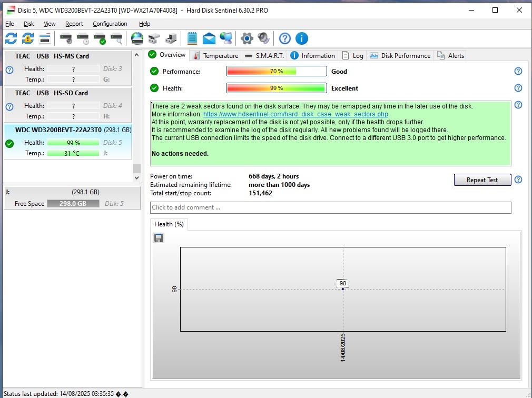Click the help icon beside Health Excellent
This screenshot has width=532, height=398.
[x=518, y=88]
